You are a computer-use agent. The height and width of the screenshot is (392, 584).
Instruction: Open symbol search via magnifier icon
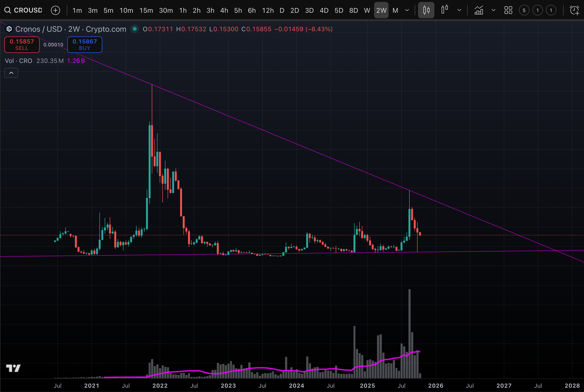tap(7, 10)
